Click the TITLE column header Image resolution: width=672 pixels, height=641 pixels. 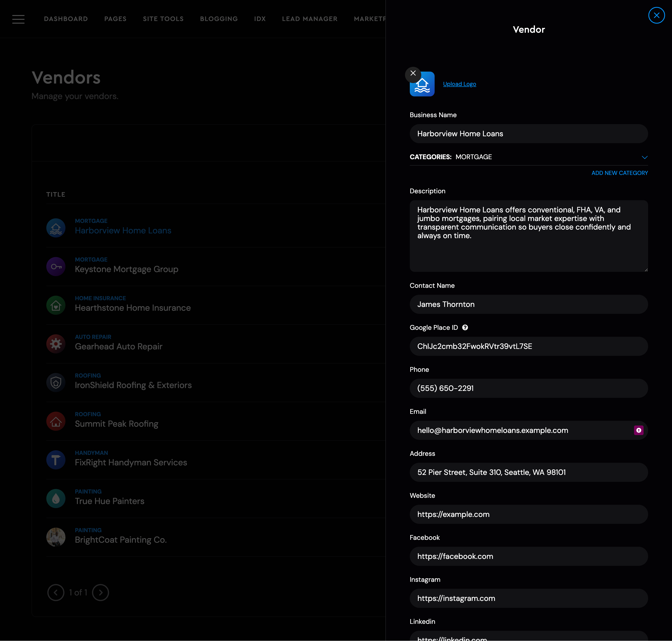(x=56, y=194)
